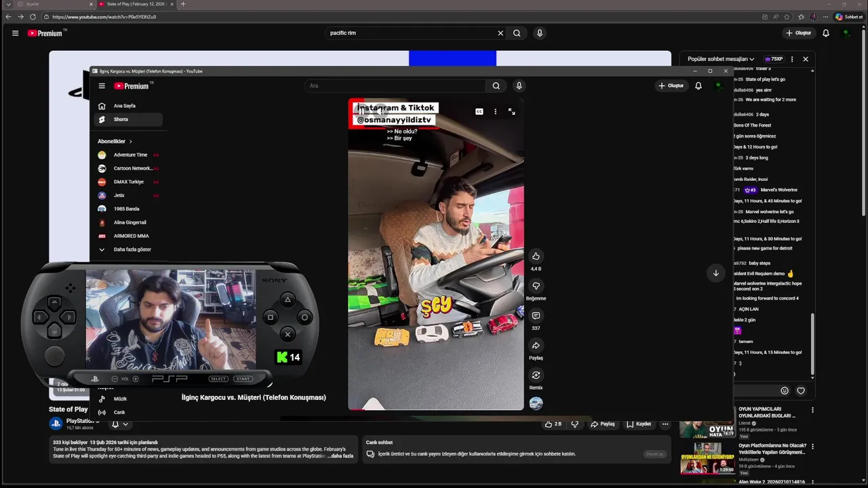Open ARMORED MMA subscription
Viewport: 868px width, 488px height.
[129, 236]
